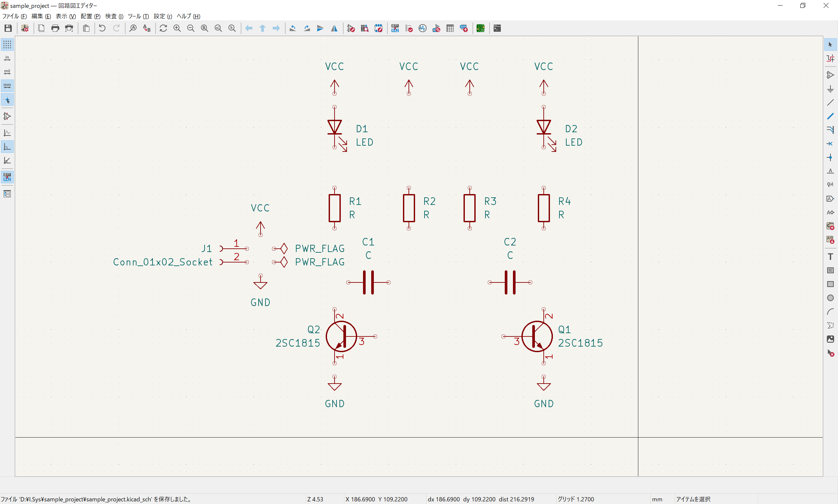Select the Add Symbol tool
This screenshot has width=838, height=504.
click(830, 75)
